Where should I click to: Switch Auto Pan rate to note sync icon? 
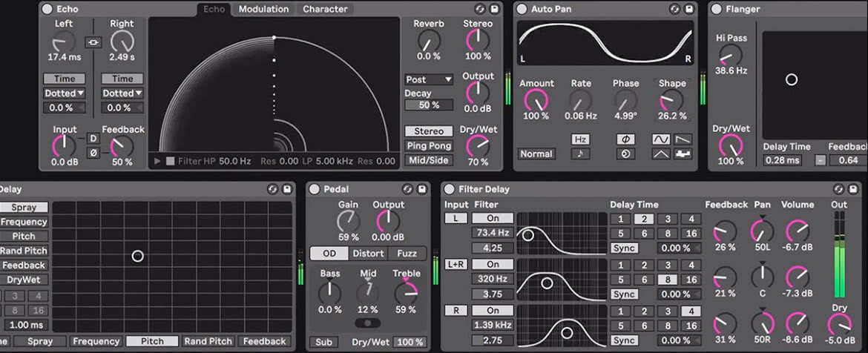(580, 154)
